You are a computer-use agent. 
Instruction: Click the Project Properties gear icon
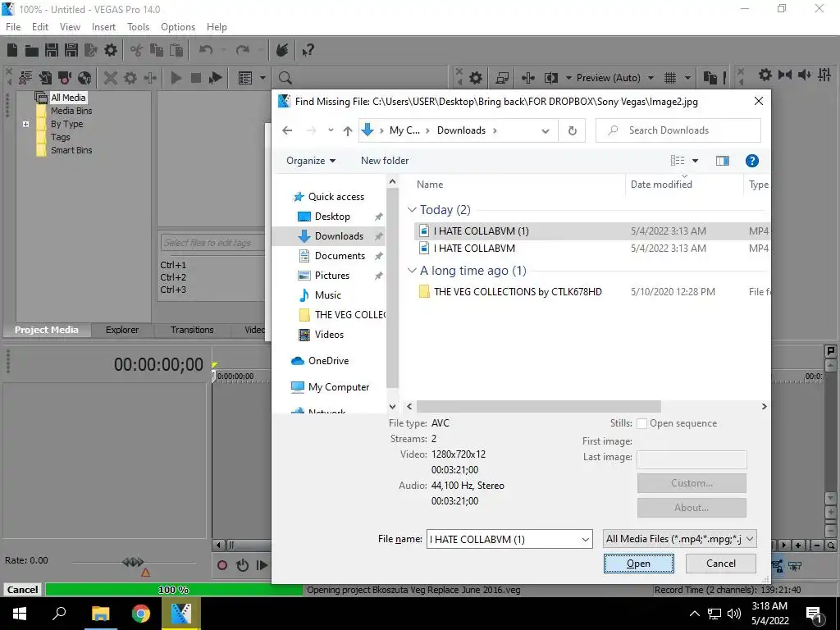click(x=111, y=50)
